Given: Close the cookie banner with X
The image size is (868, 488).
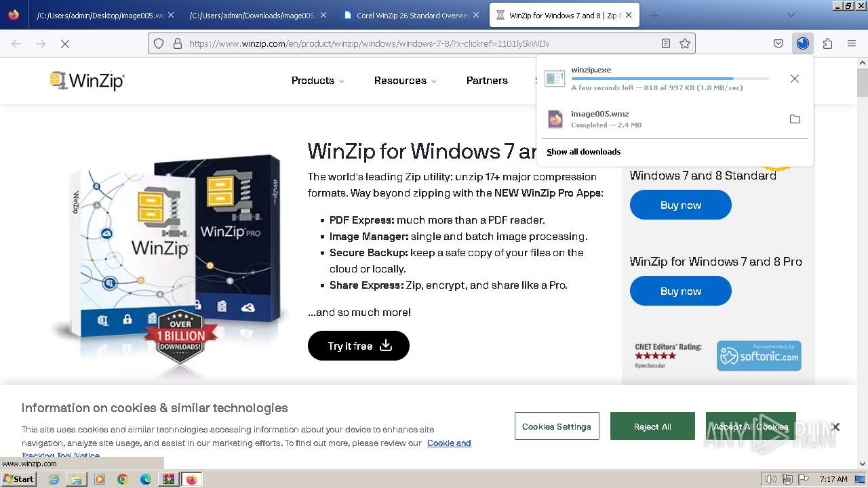Looking at the screenshot, I should click(835, 426).
